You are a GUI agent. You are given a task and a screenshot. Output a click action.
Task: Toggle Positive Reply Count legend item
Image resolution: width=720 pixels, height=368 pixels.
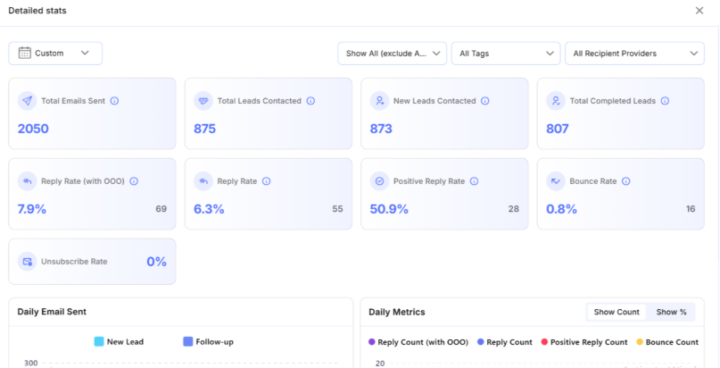[584, 342]
